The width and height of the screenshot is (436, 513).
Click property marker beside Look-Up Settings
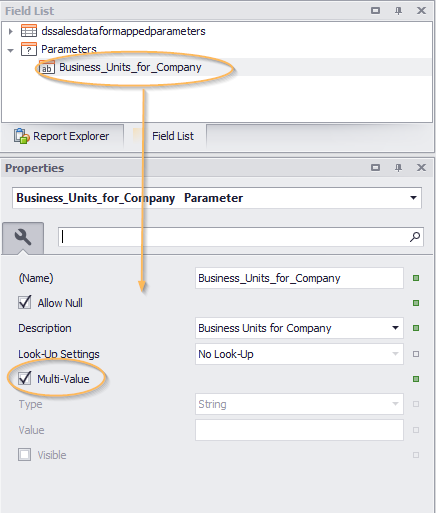pyautogui.click(x=416, y=354)
